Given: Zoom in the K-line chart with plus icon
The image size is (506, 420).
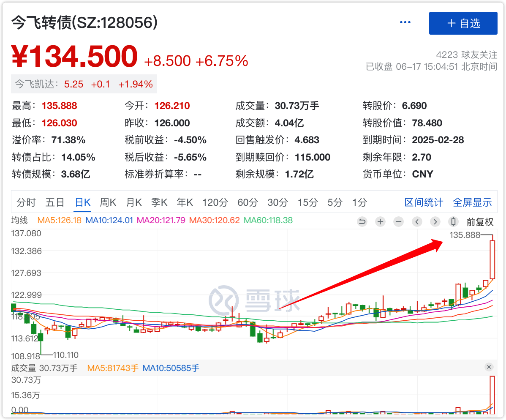Looking at the screenshot, I should [x=380, y=221].
